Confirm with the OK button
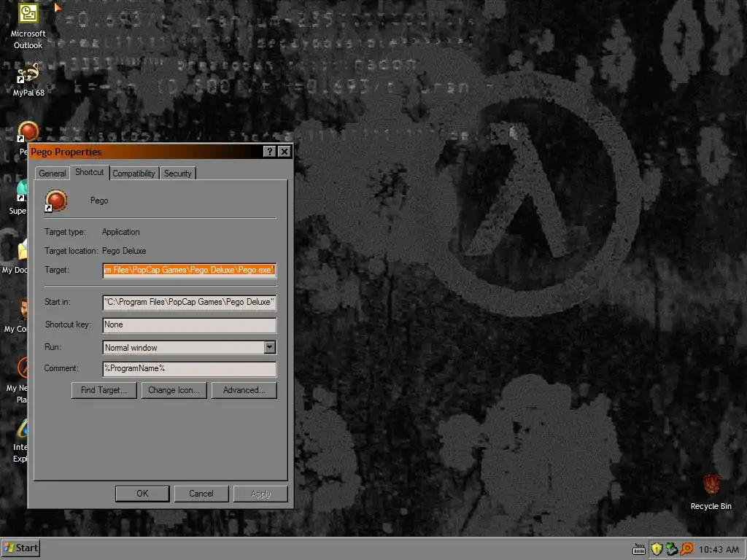 click(142, 494)
